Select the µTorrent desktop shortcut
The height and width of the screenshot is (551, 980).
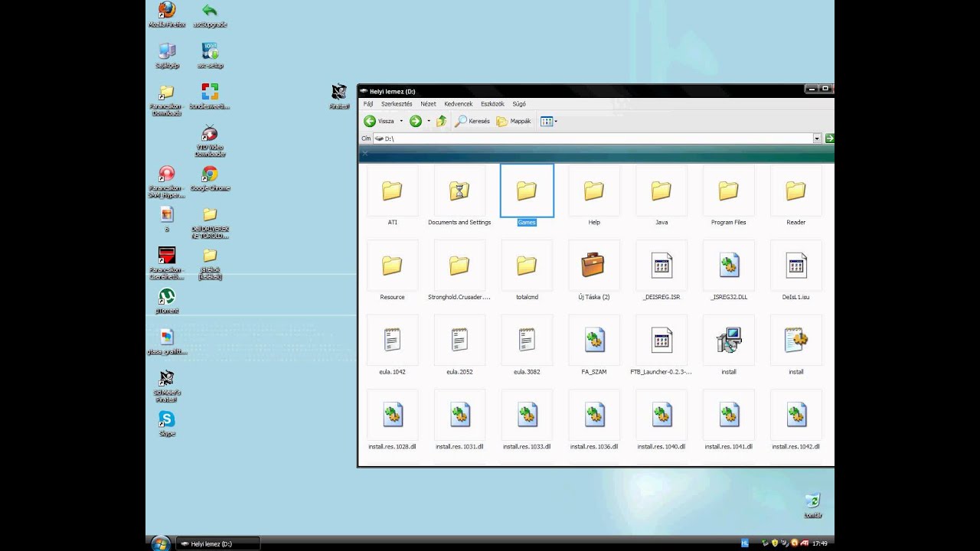coord(167,302)
